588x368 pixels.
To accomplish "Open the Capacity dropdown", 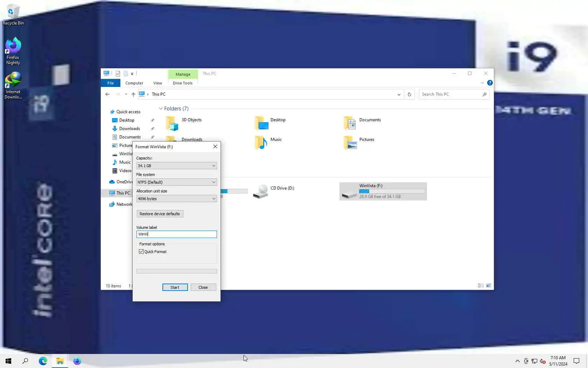I will pyautogui.click(x=176, y=166).
